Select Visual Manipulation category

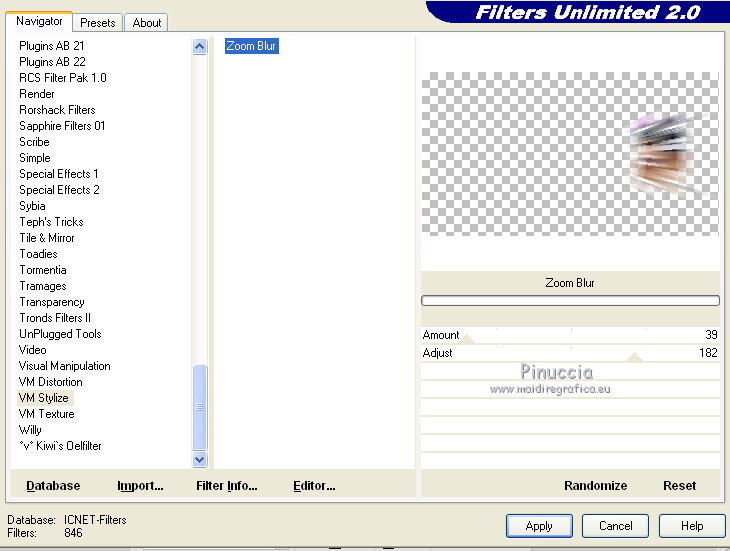point(65,366)
